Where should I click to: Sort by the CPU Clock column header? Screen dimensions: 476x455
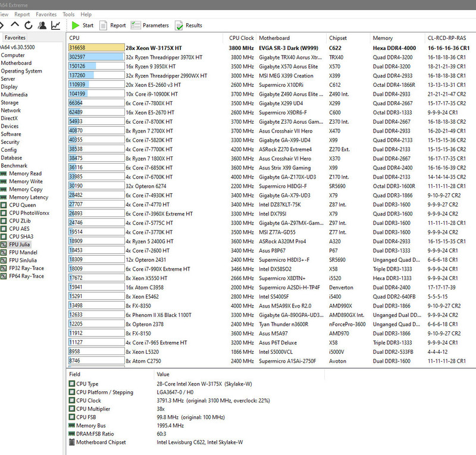240,38
